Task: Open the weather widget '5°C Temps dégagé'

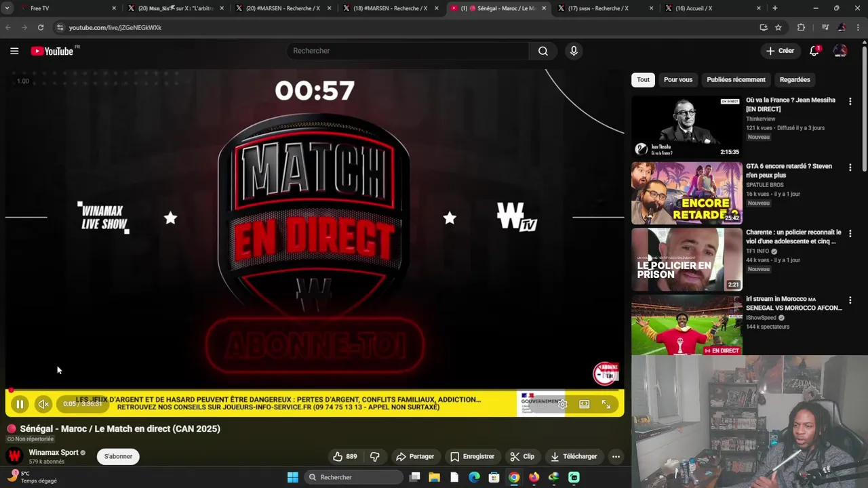Action: coord(32,477)
